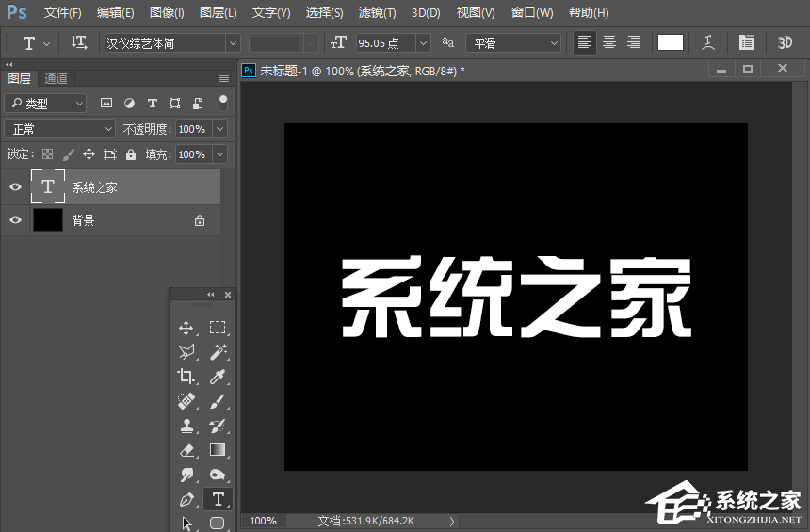Open the 编辑(E) menu

click(x=115, y=12)
